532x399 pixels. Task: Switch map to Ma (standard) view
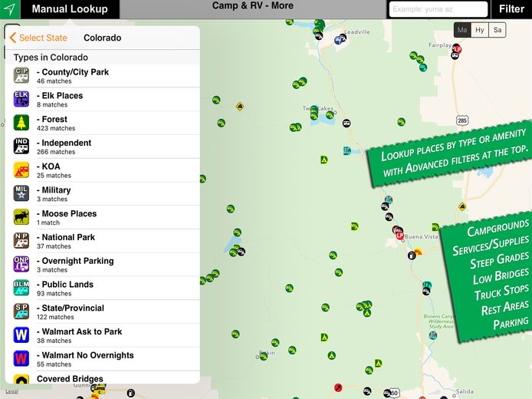click(462, 30)
